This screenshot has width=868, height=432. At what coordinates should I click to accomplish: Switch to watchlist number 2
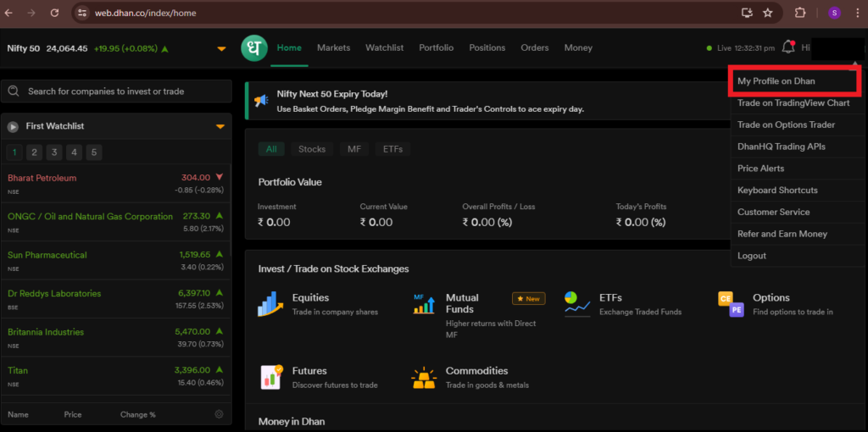tap(34, 152)
